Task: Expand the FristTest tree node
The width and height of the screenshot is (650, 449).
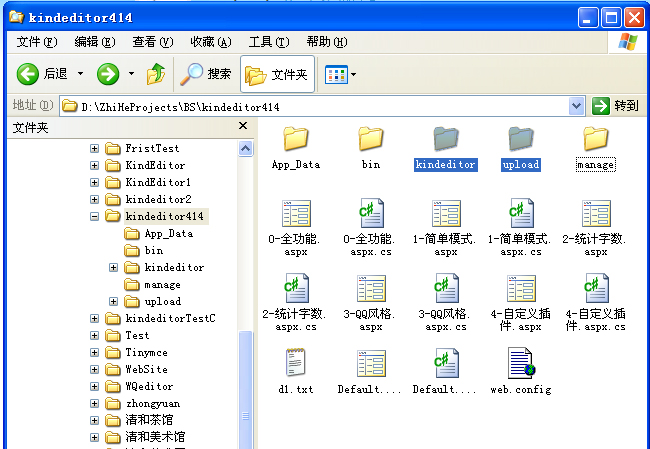Action: [95, 148]
